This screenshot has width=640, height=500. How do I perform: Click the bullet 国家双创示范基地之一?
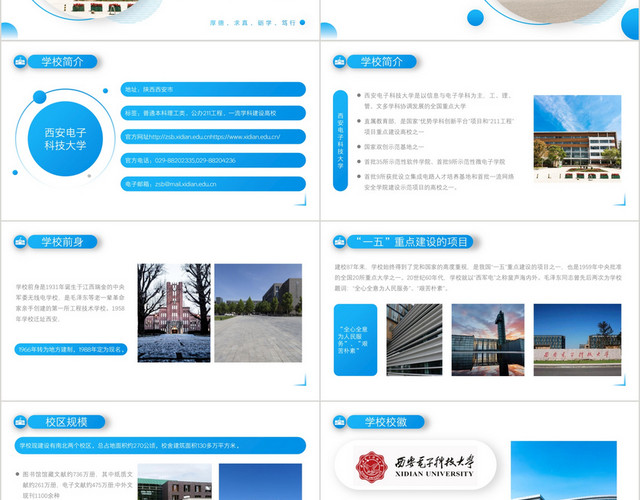pyautogui.click(x=394, y=147)
